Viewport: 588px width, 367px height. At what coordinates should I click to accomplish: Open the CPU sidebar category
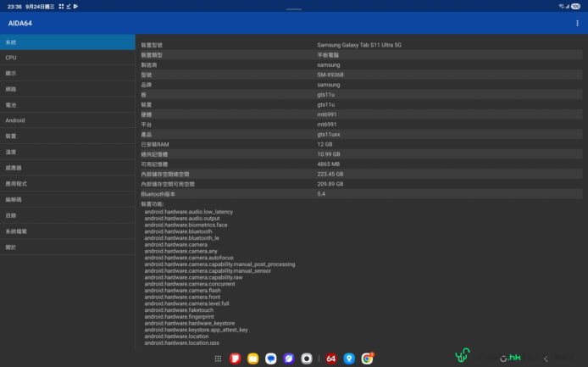68,58
